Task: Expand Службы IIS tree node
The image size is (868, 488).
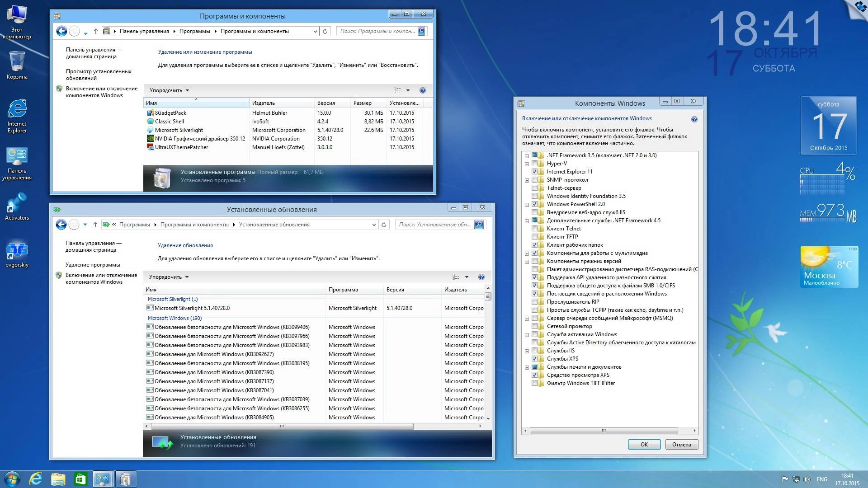Action: coord(527,351)
